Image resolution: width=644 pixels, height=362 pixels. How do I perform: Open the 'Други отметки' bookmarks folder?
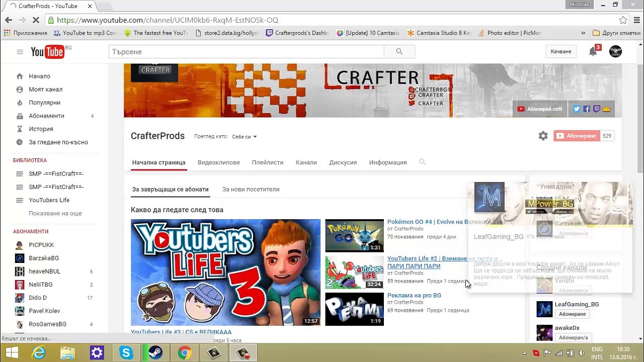[x=616, y=33]
